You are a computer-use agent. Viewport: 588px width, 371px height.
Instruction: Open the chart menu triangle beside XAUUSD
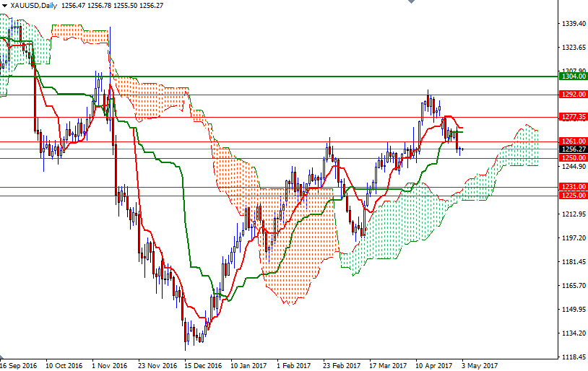[x=4, y=6]
